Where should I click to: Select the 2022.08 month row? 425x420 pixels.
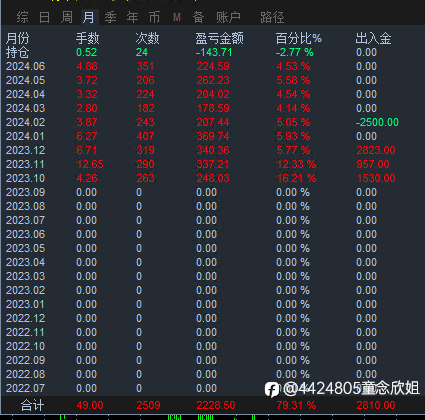(x=25, y=374)
